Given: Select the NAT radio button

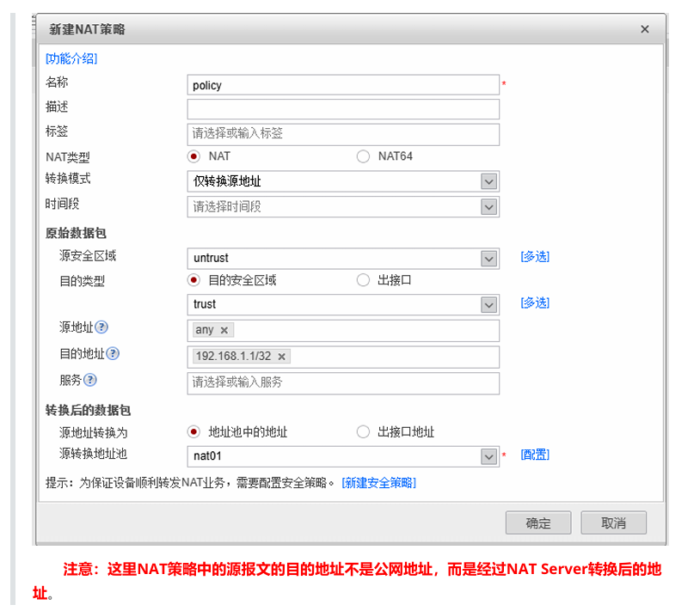Looking at the screenshot, I should click(x=193, y=156).
